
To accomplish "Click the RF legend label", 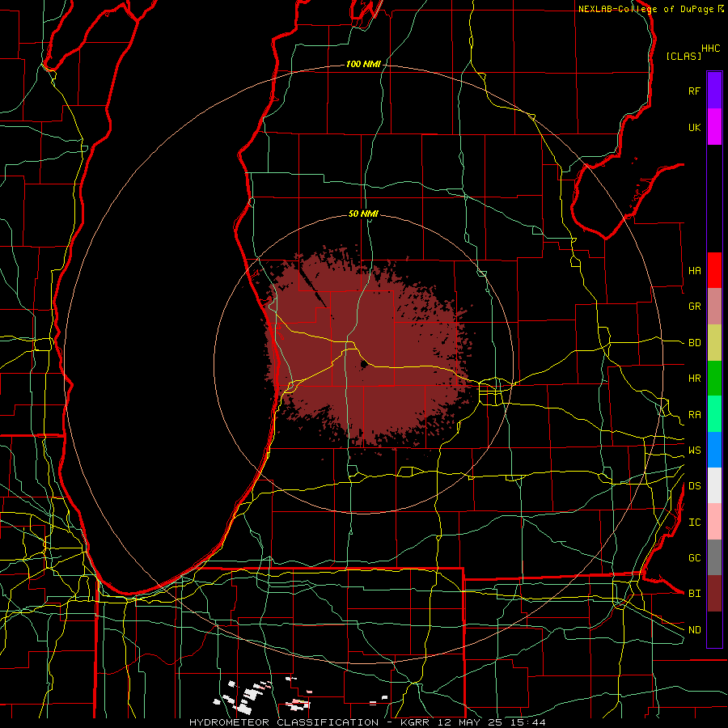I will (x=694, y=91).
